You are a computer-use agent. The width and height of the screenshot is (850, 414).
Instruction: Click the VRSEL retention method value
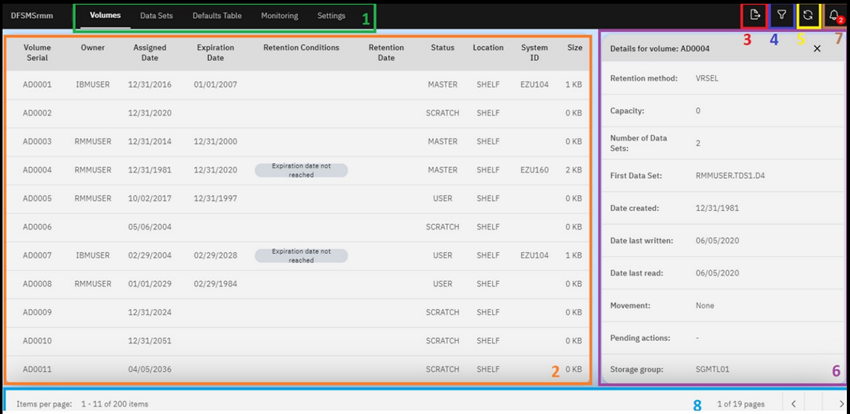pyautogui.click(x=707, y=79)
